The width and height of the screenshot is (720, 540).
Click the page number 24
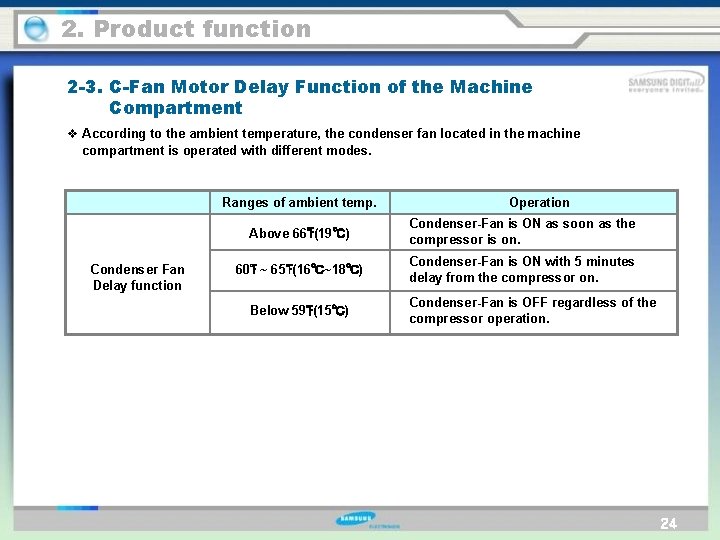pyautogui.click(x=668, y=523)
